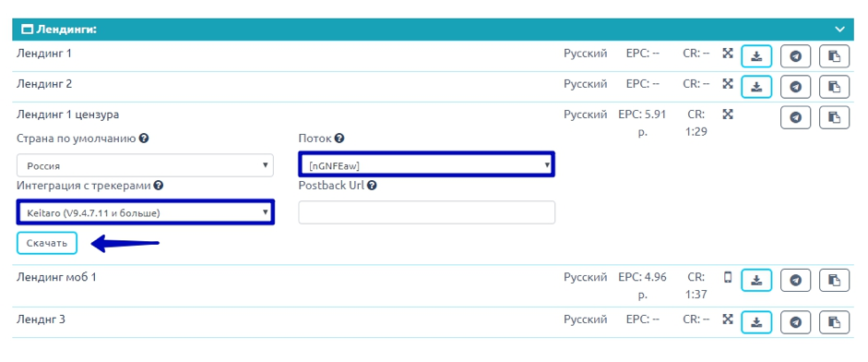Click the Скачать button
The image size is (868, 362).
tap(46, 243)
